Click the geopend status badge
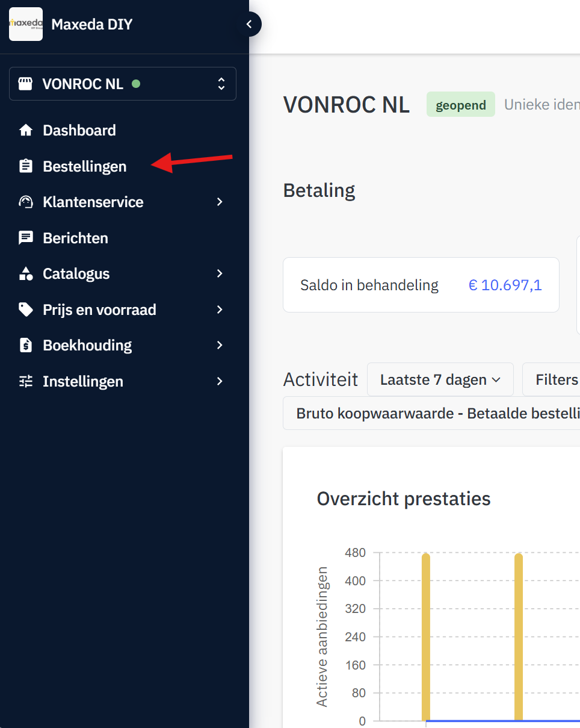This screenshot has height=728, width=580. [461, 105]
